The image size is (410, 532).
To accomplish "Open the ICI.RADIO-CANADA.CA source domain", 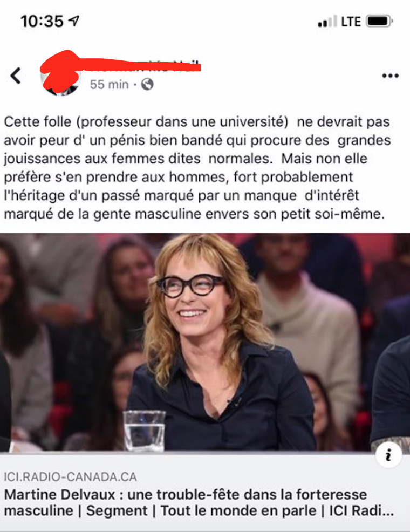I will pos(70,477).
